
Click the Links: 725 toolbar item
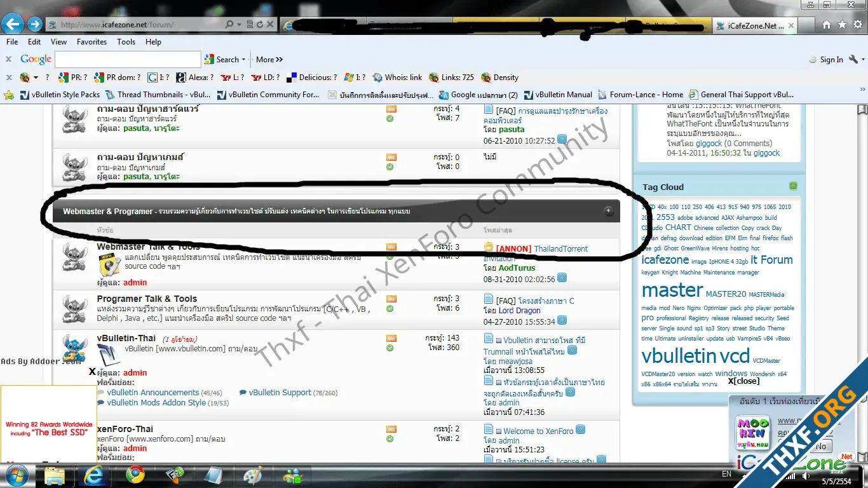tap(452, 78)
